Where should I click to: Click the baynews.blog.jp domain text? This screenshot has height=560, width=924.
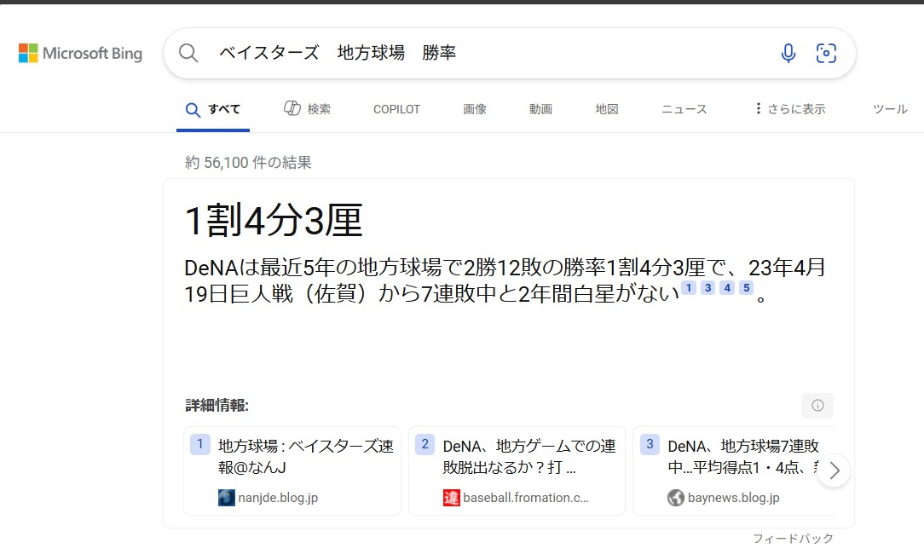[734, 498]
